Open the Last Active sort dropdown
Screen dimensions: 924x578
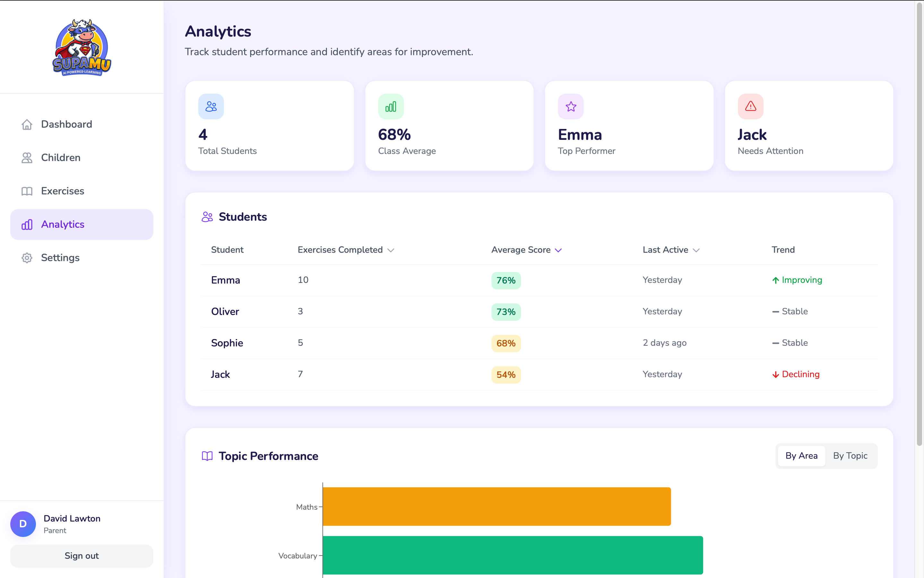coord(671,250)
